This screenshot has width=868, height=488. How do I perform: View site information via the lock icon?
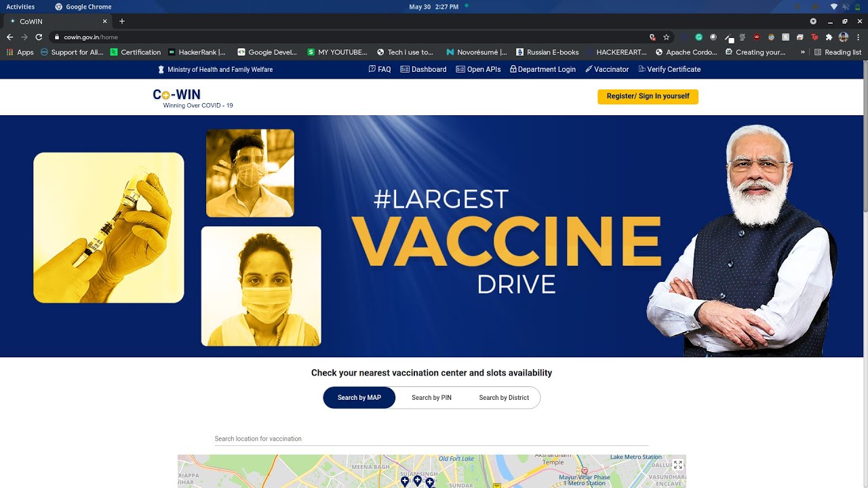(x=57, y=37)
